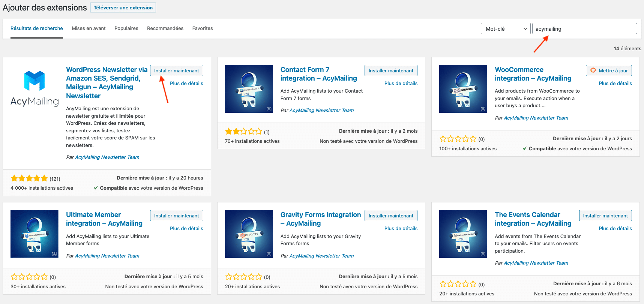Image resolution: width=644 pixels, height=304 pixels.
Task: Click Installer maintenant for Gravity Forms integration
Action: (x=390, y=216)
